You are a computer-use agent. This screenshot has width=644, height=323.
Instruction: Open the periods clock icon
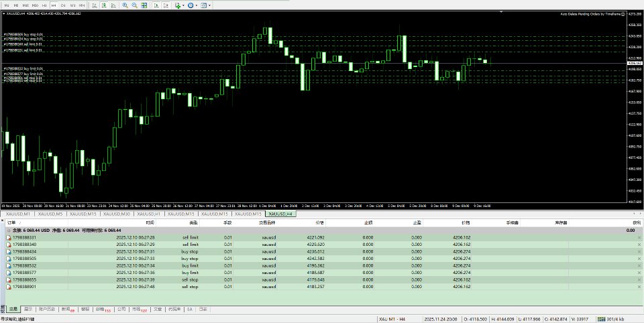(x=191, y=5)
